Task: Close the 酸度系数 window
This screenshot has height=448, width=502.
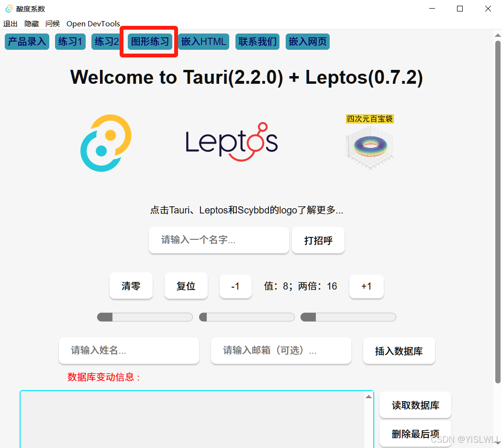Action: (x=488, y=9)
